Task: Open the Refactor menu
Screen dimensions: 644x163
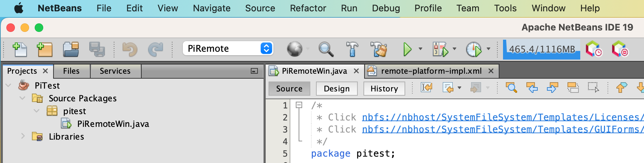Action: coord(308,8)
